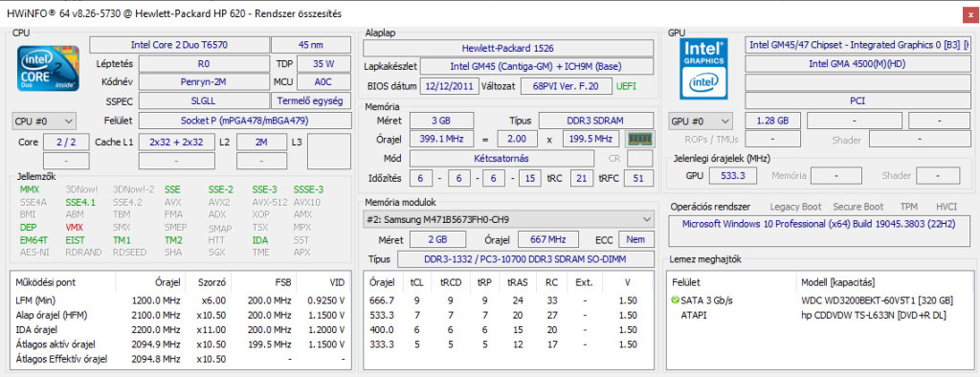
Task: Click the green check icon beside SATA 3 Gb/s
Action: [675, 300]
